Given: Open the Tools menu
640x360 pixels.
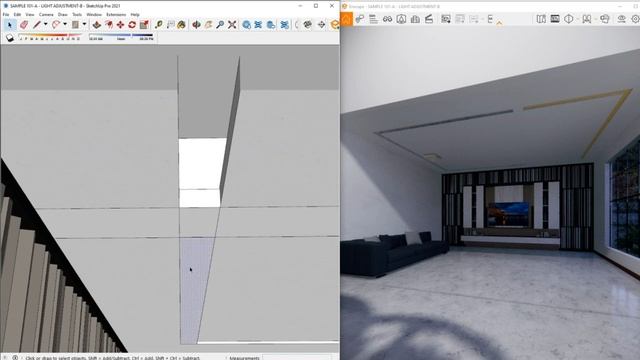Looking at the screenshot, I should click(x=77, y=14).
